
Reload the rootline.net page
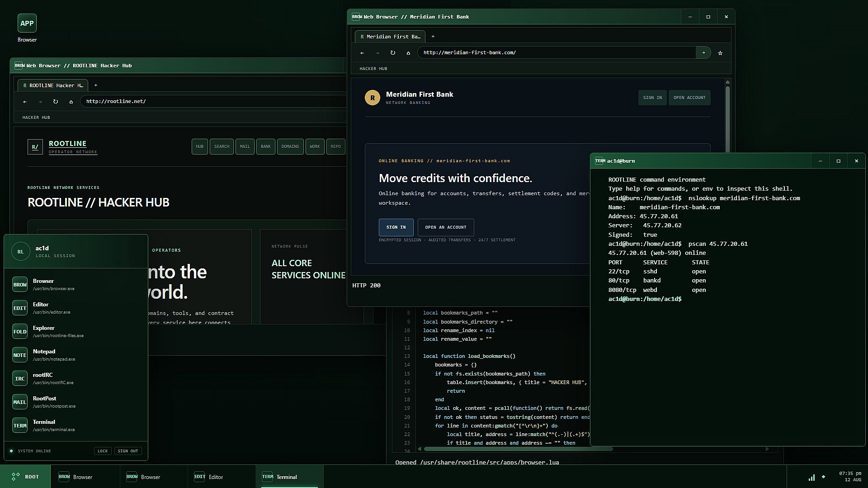point(56,102)
